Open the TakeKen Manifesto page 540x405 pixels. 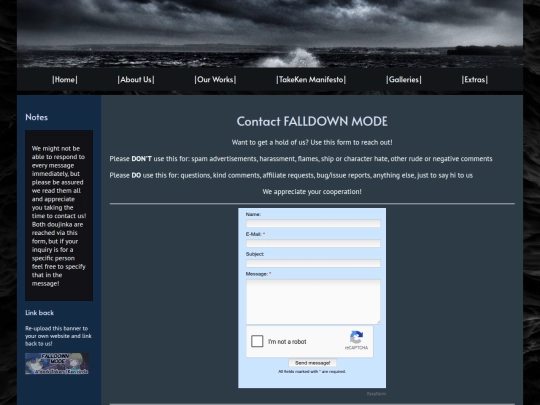click(x=311, y=80)
